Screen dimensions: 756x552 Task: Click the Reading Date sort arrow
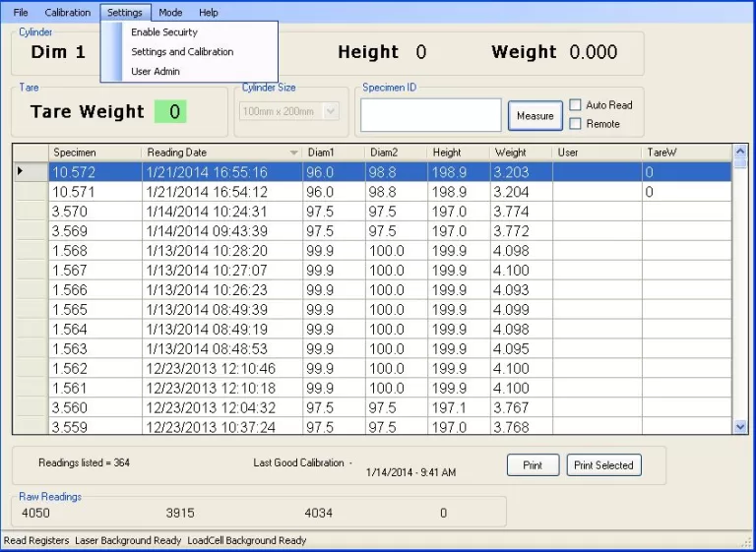click(x=293, y=153)
